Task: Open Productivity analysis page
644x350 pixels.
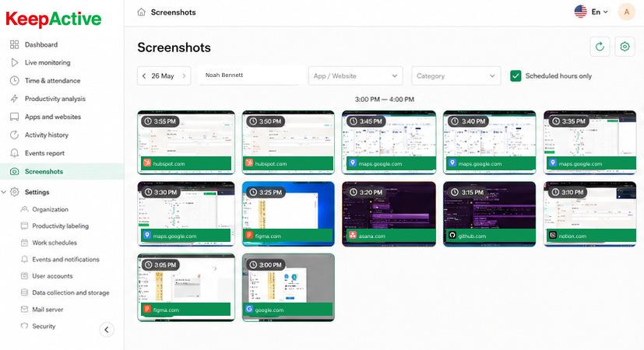Action: (x=55, y=99)
